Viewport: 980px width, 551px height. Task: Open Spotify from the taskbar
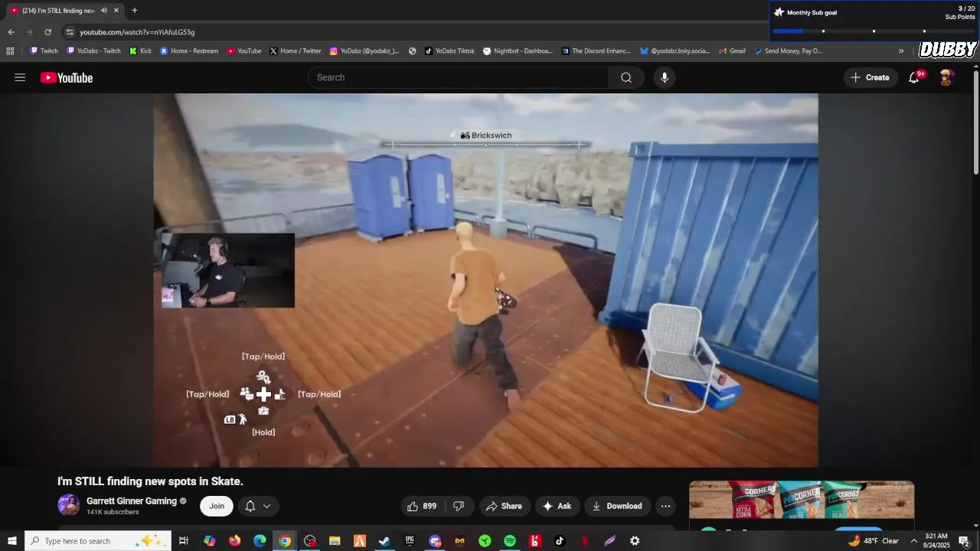click(510, 541)
